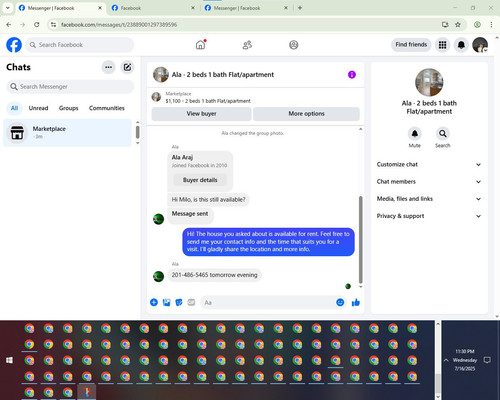
Task: Reload the page in browser
Action: click(x=37, y=25)
